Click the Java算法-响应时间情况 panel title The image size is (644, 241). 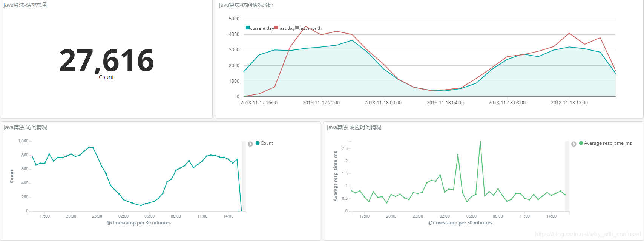click(354, 127)
